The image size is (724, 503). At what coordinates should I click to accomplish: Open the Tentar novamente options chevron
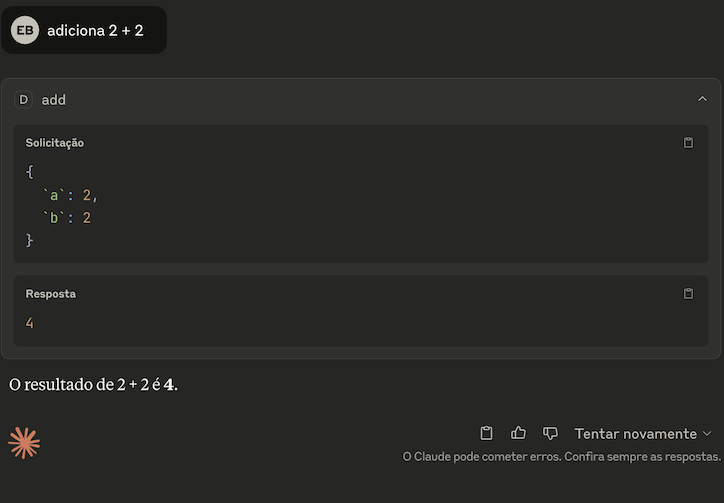tap(707, 434)
